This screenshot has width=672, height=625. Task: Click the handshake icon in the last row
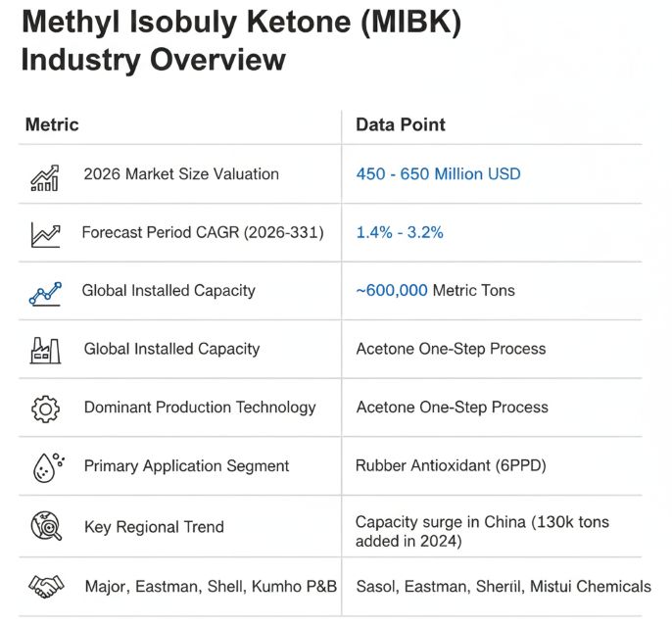click(45, 587)
